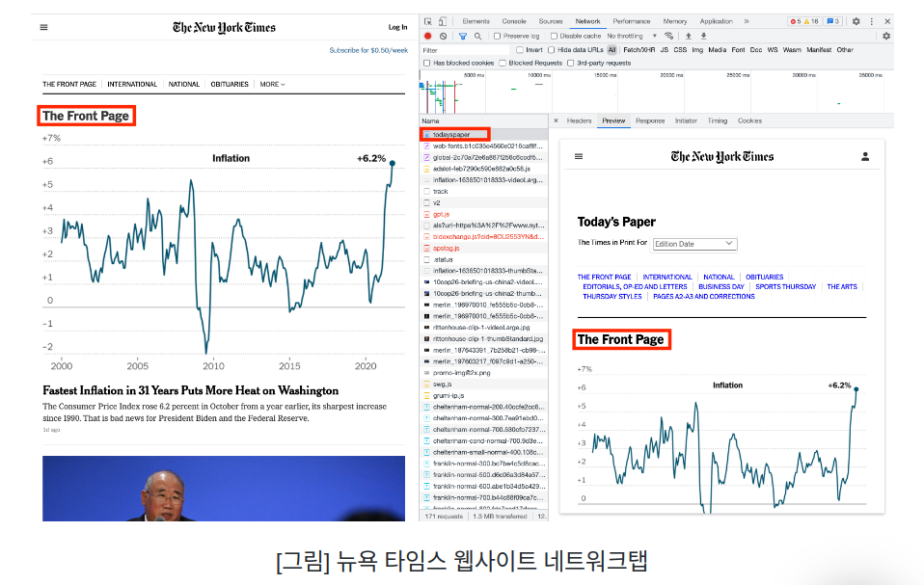Open INTERNATIONAL section on left page

tap(132, 84)
